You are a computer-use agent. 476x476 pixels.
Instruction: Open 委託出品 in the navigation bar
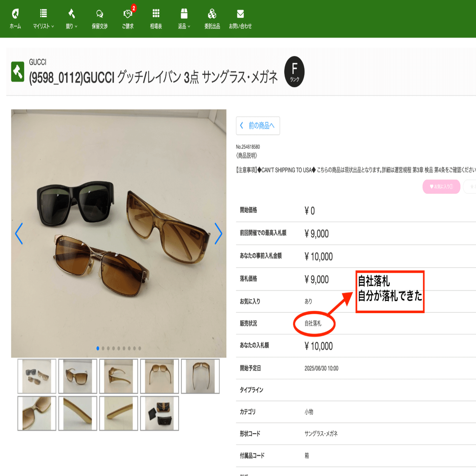[212, 19]
